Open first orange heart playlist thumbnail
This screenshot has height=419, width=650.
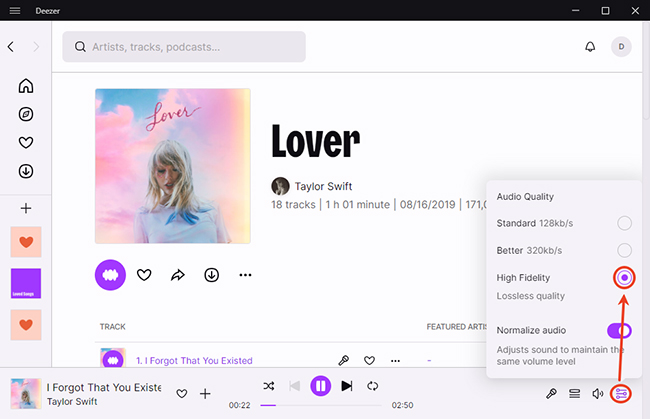[26, 242]
